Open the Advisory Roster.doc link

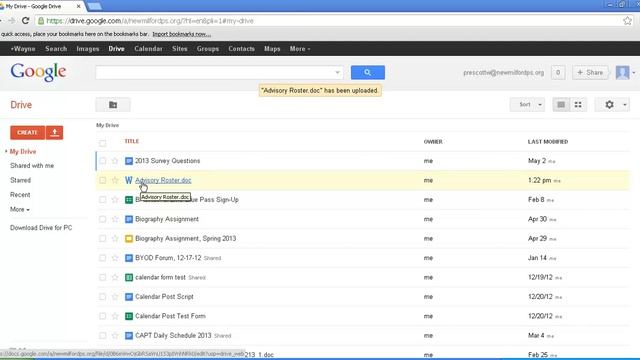click(163, 180)
